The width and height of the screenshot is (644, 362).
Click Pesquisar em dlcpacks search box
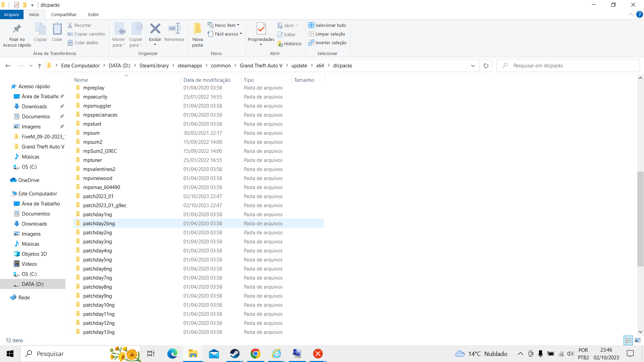point(568,66)
